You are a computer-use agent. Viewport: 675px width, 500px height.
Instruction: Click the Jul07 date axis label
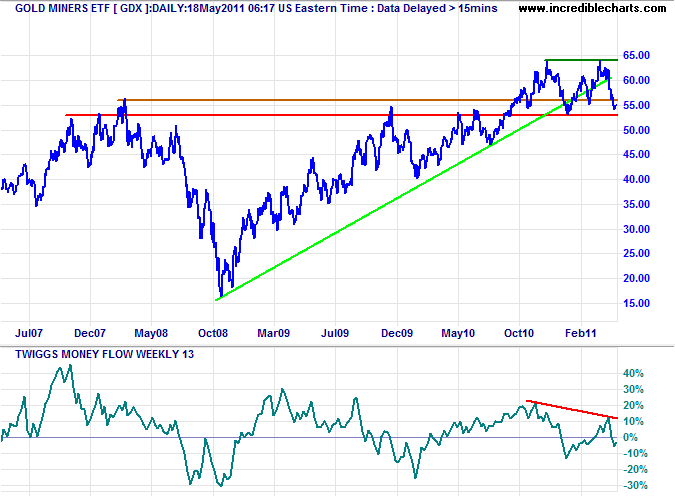coord(29,333)
